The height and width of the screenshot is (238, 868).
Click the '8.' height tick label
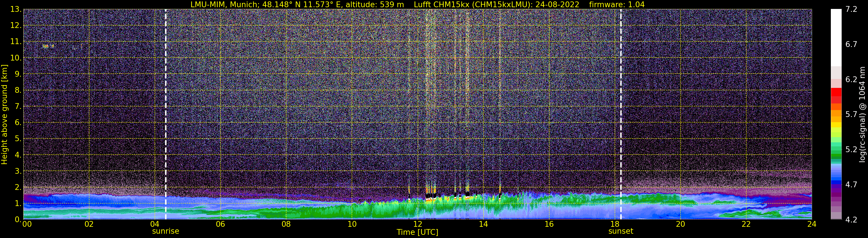[18, 90]
